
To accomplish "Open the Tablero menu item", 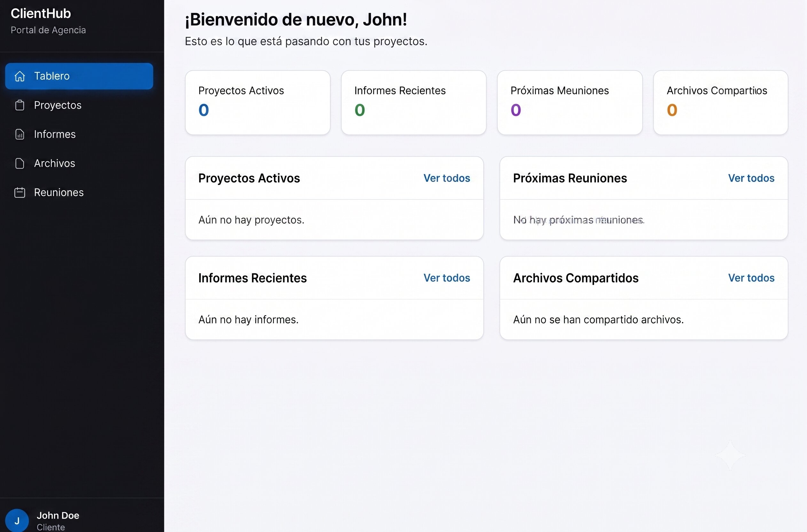I will coord(79,76).
